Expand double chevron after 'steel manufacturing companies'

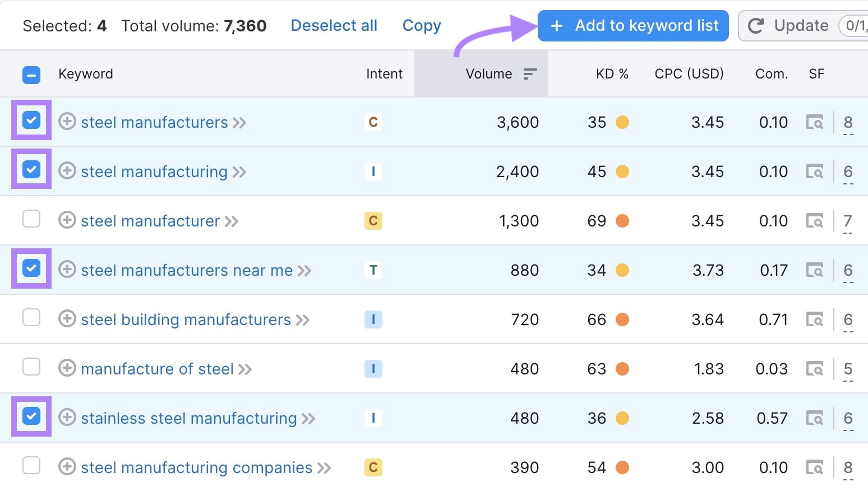click(x=324, y=468)
